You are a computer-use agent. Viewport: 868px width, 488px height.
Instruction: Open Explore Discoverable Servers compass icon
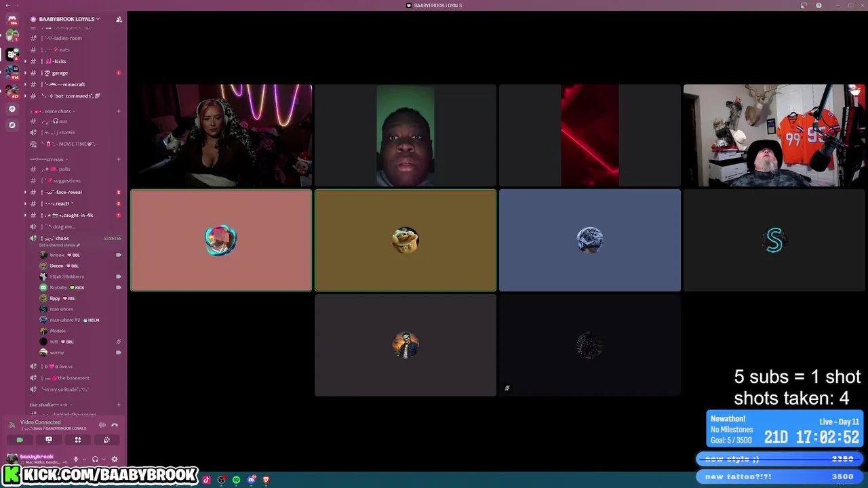tap(12, 125)
